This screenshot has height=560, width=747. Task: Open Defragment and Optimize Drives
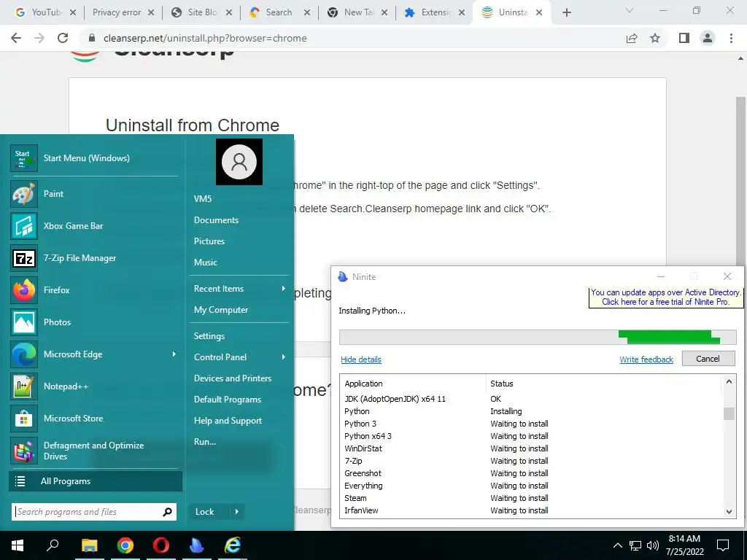click(93, 451)
